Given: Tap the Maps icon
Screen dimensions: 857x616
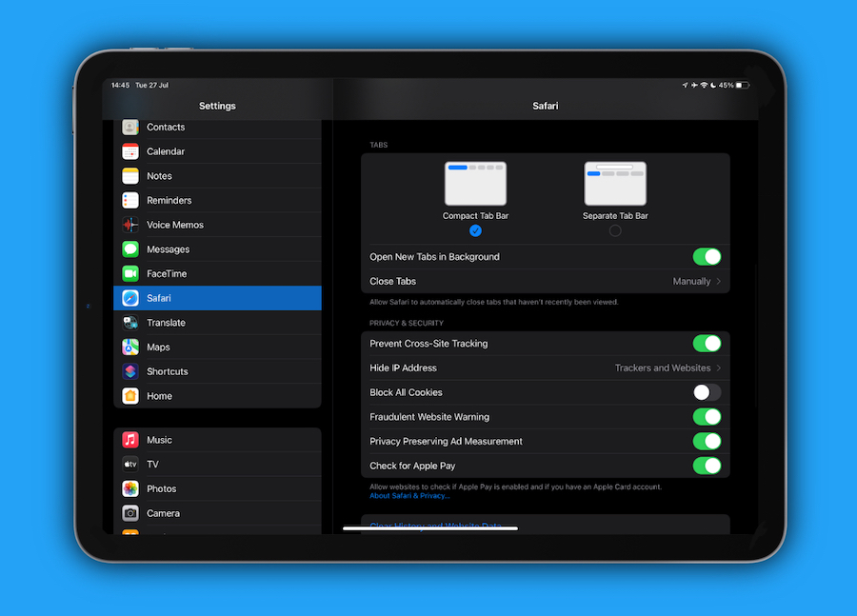Looking at the screenshot, I should 130,348.
